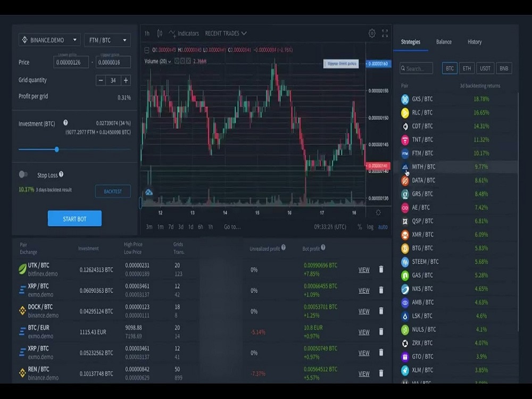Click the GXS coin icon
This screenshot has height=399, width=532.
tap(405, 99)
